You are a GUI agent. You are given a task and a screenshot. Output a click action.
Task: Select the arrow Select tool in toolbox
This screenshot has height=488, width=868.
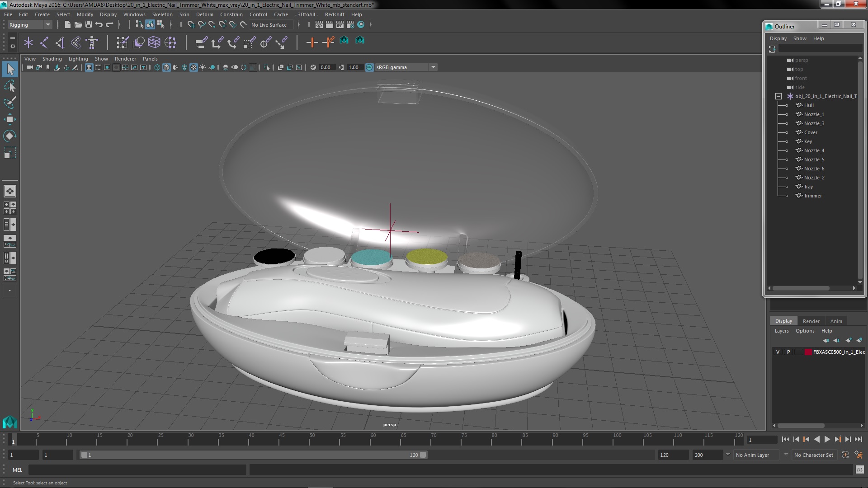coord(10,69)
